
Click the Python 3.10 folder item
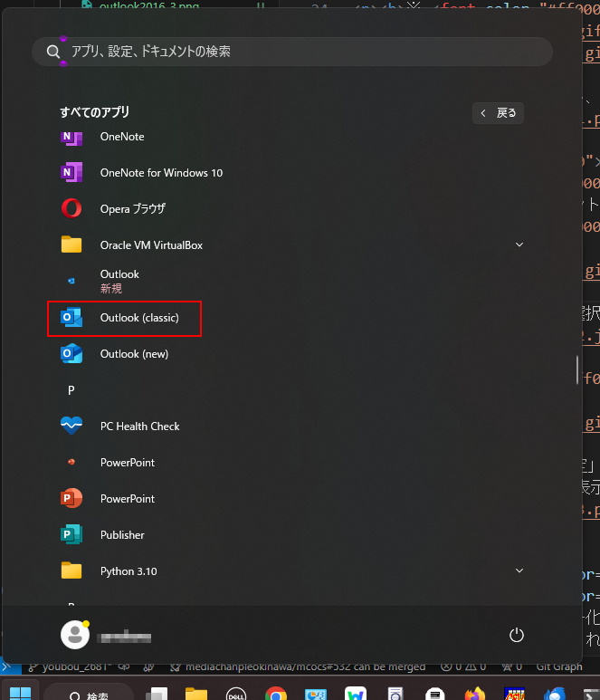pyautogui.click(x=129, y=571)
